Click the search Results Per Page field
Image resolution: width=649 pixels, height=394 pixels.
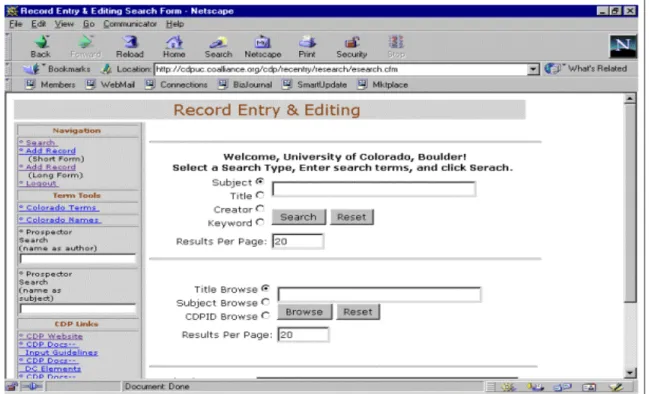(298, 241)
